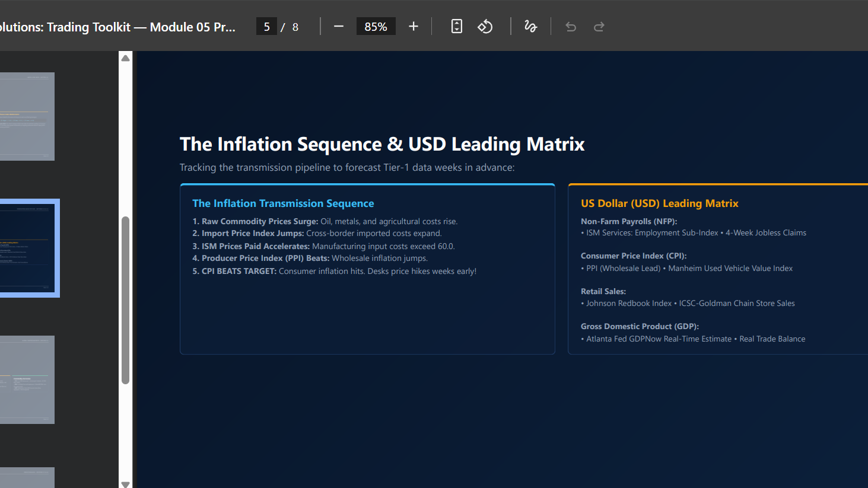The image size is (868, 488).
Task: Click the zoom in plus icon
Action: [414, 27]
